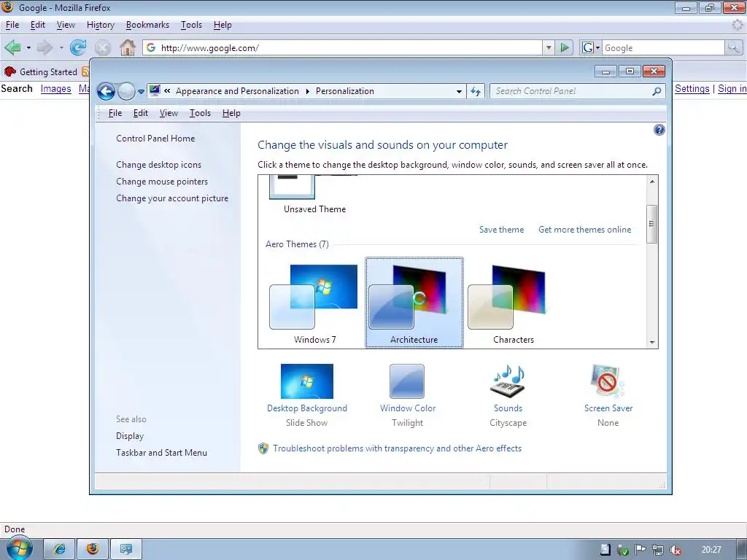Select the Windows 7 theme
Screen dimensions: 747x560
coord(314,303)
